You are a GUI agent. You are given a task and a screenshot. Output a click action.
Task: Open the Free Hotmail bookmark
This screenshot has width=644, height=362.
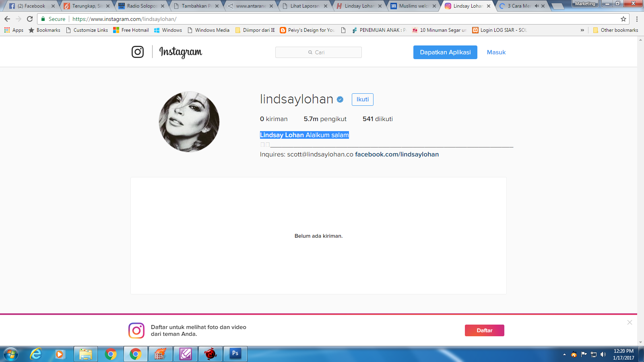pyautogui.click(x=131, y=30)
